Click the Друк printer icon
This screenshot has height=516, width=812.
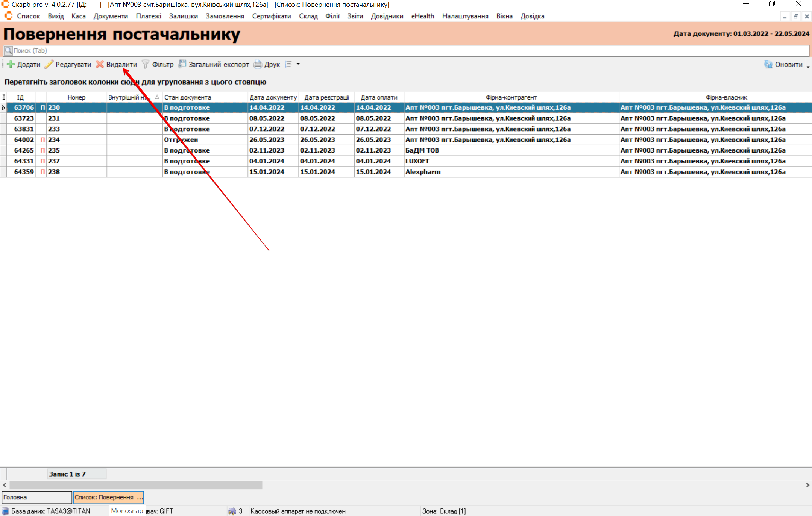[258, 64]
